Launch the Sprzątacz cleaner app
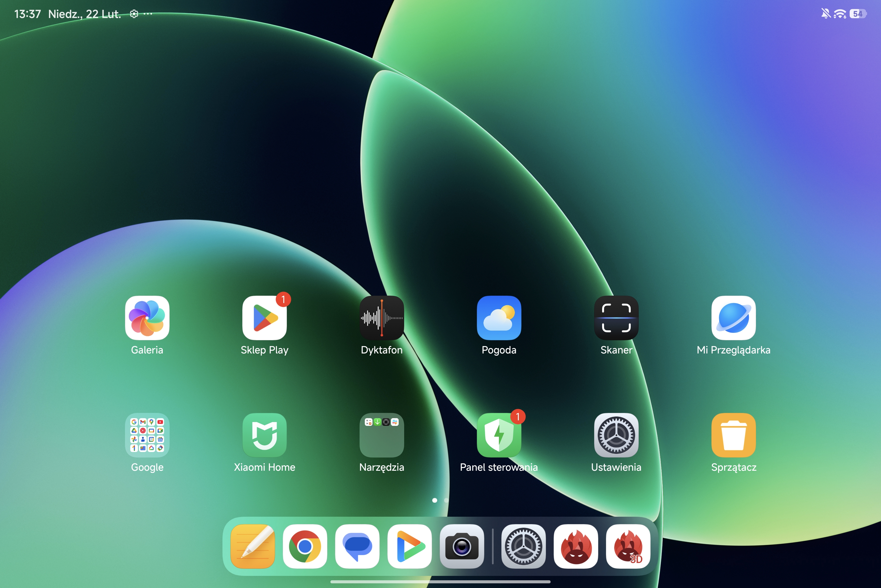The height and width of the screenshot is (588, 881). [x=733, y=435]
